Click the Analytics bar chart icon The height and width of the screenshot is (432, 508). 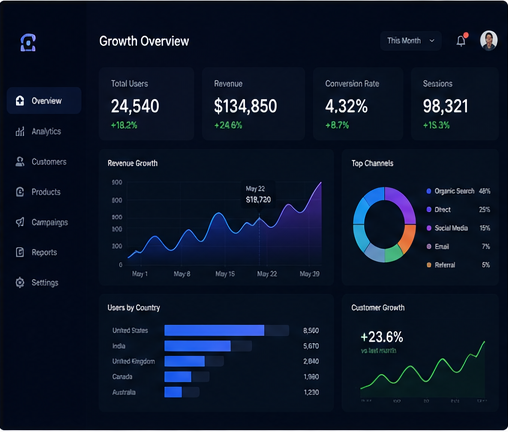pos(20,131)
